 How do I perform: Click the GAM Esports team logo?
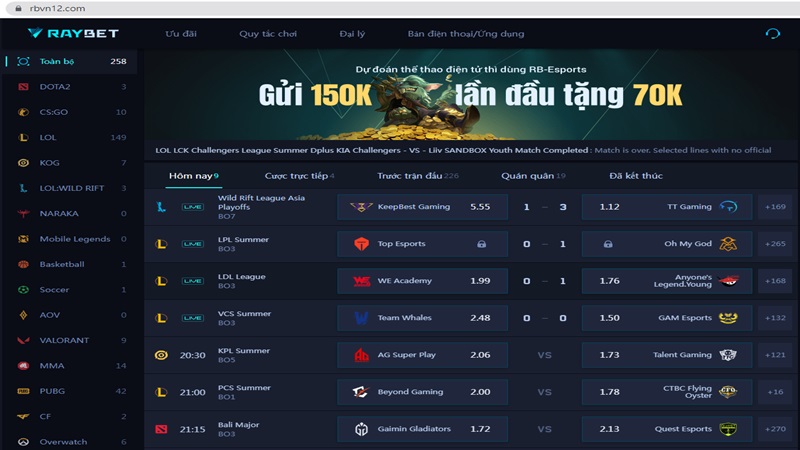point(728,318)
